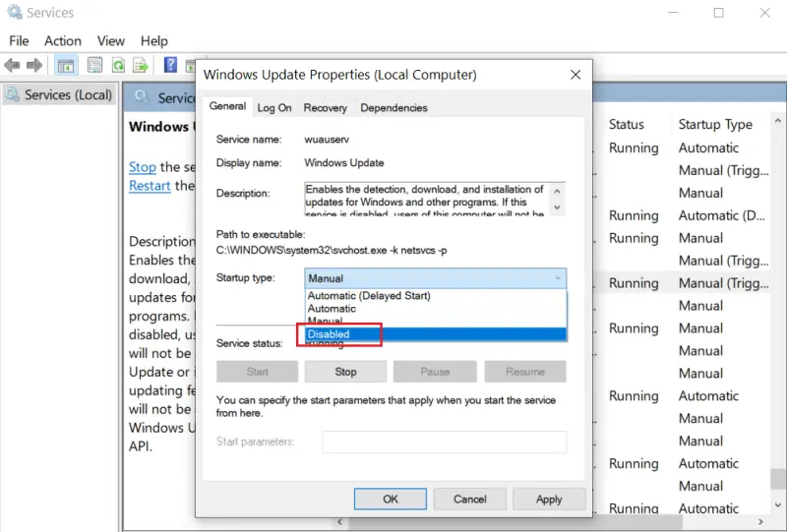Click the Description box scroll-up arrow
The height and width of the screenshot is (532, 787).
click(x=557, y=191)
